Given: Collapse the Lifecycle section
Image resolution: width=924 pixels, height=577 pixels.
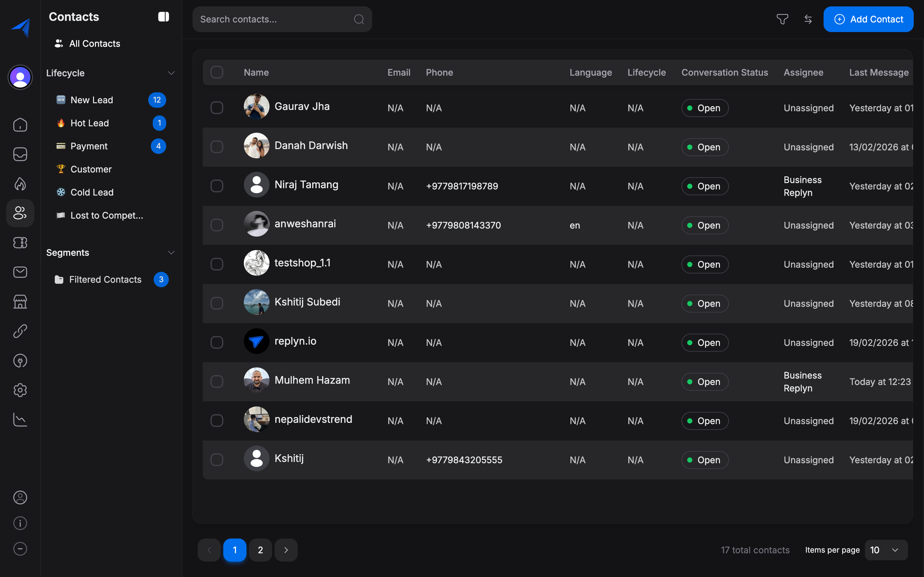Looking at the screenshot, I should [171, 73].
